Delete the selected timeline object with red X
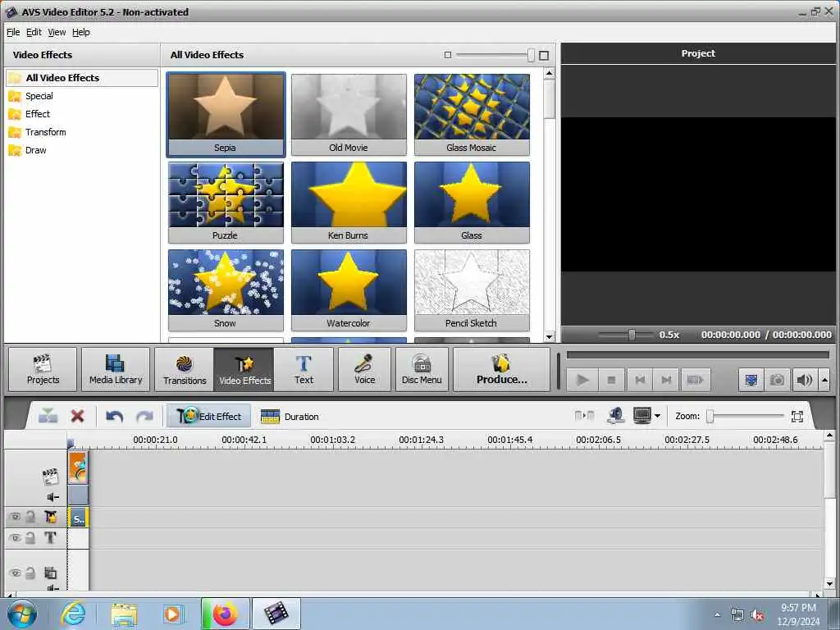 (x=78, y=416)
